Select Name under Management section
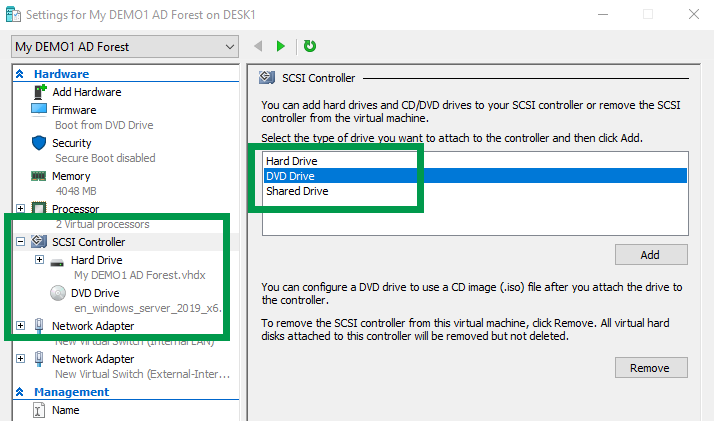The image size is (714, 421). pyautogui.click(x=65, y=410)
